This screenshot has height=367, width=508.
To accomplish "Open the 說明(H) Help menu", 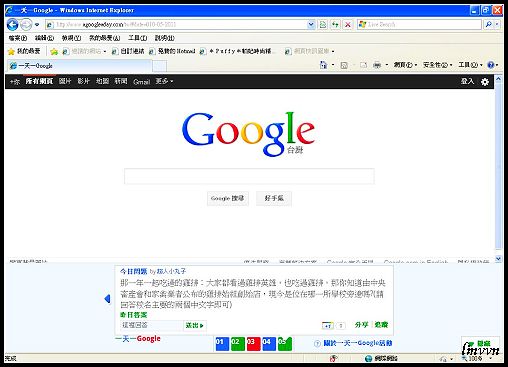I will [164, 38].
